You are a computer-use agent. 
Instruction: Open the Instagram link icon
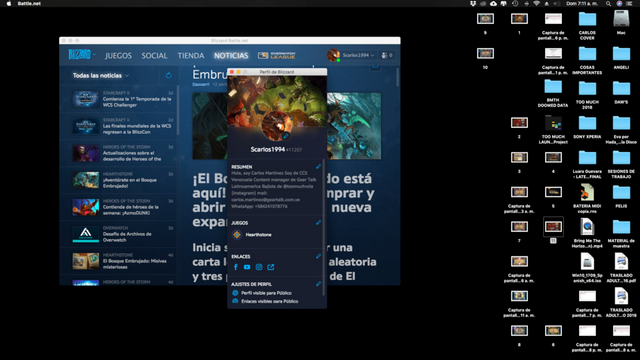point(259,267)
